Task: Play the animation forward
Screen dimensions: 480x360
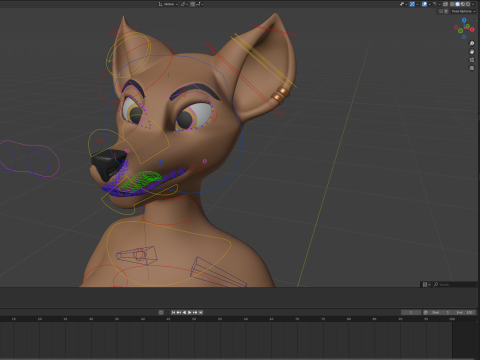Action: [x=189, y=312]
